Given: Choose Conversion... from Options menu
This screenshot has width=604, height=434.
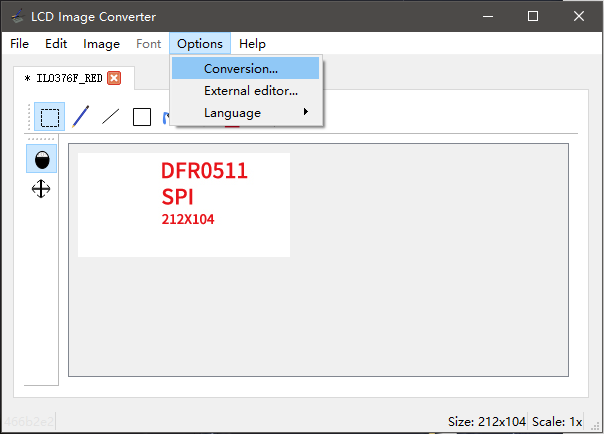Looking at the screenshot, I should (245, 68).
